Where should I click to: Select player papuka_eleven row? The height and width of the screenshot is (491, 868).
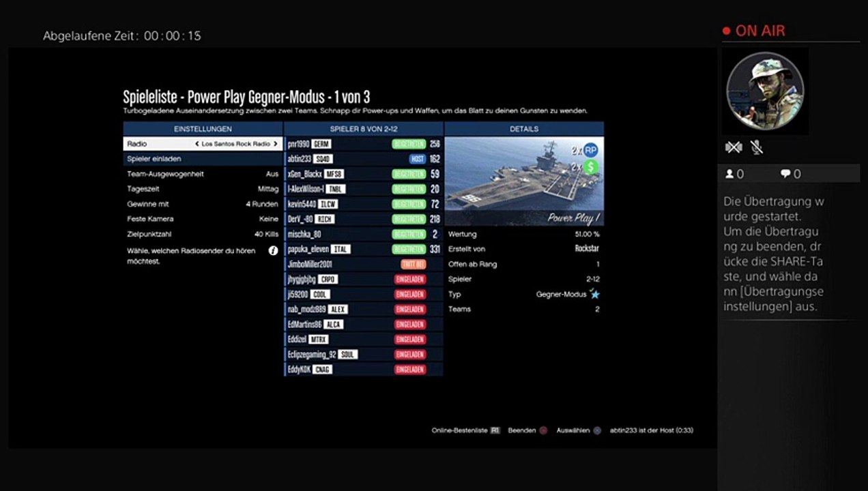(363, 249)
